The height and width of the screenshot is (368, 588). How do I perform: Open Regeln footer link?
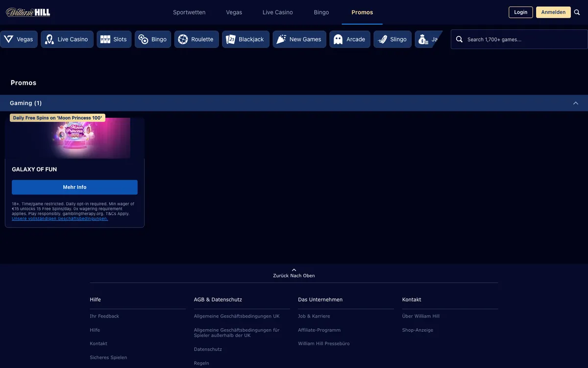click(x=201, y=363)
